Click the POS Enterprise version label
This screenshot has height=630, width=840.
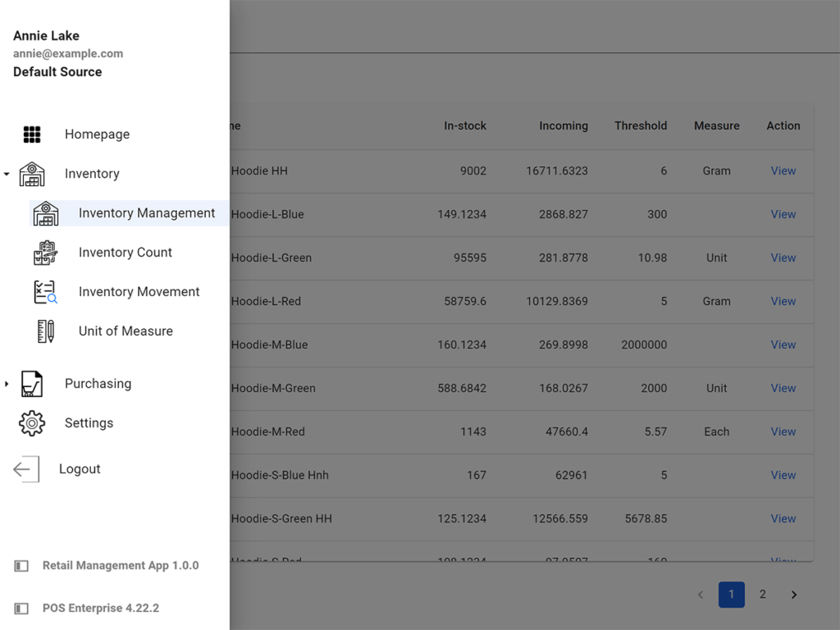[100, 608]
